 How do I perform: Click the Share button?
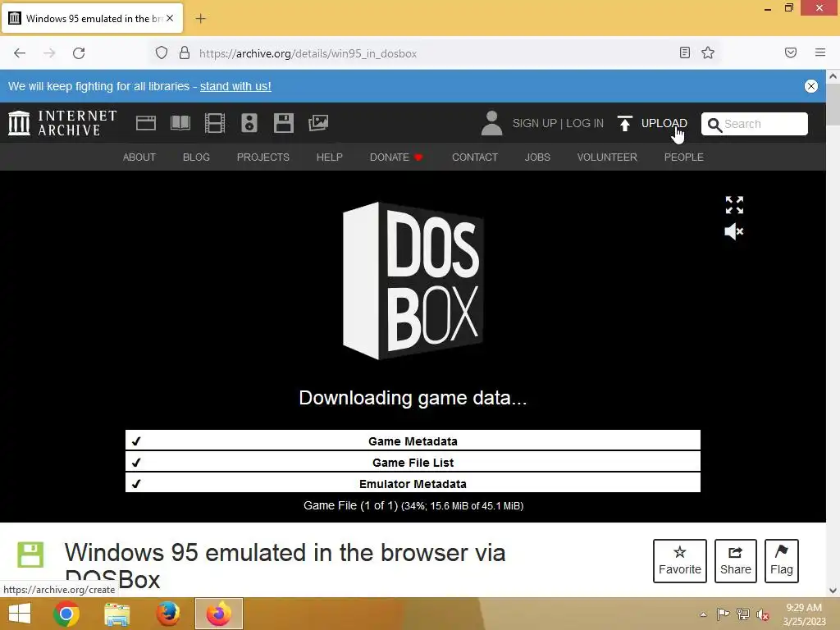click(736, 561)
